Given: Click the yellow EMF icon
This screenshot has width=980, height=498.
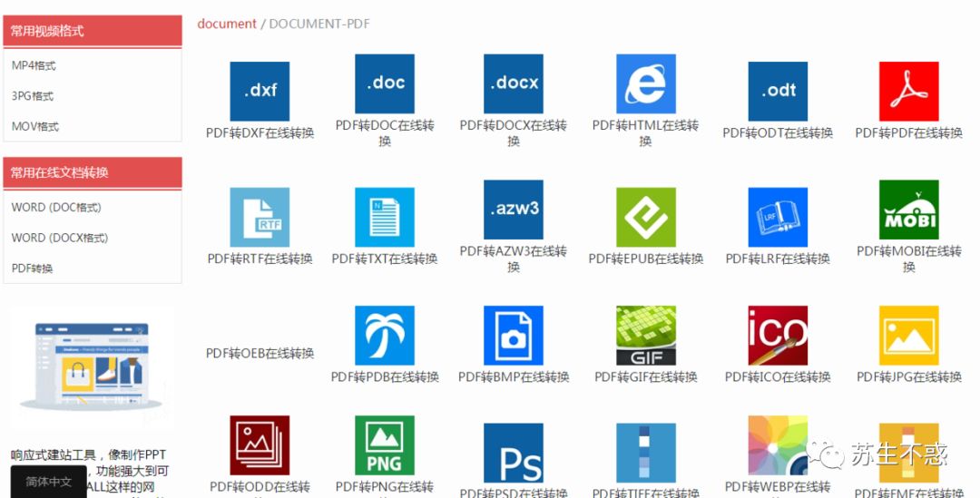Looking at the screenshot, I should 908,453.
